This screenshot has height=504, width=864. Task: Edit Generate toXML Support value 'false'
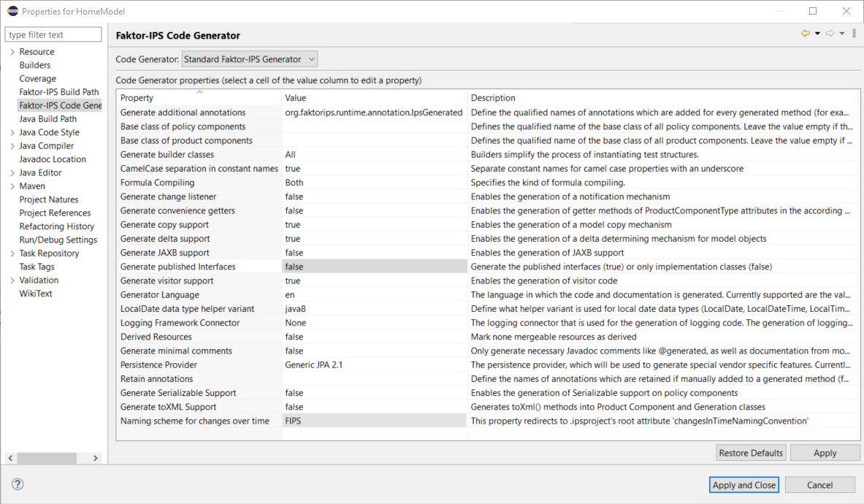click(x=374, y=407)
